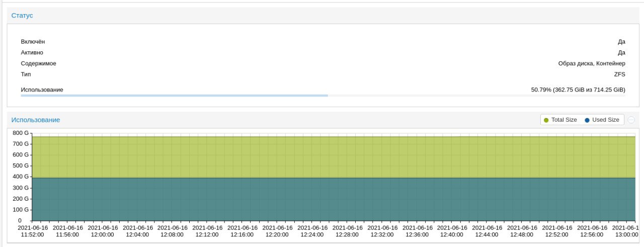Collapse the Использование chart panel with the minus icon
Viewport: 644px width, 247px height.
(x=631, y=120)
